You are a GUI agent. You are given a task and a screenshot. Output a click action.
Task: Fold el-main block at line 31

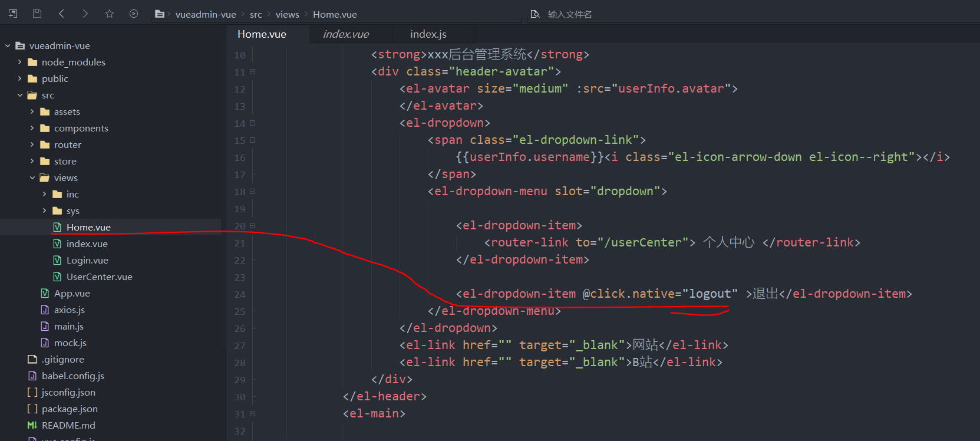(x=252, y=414)
